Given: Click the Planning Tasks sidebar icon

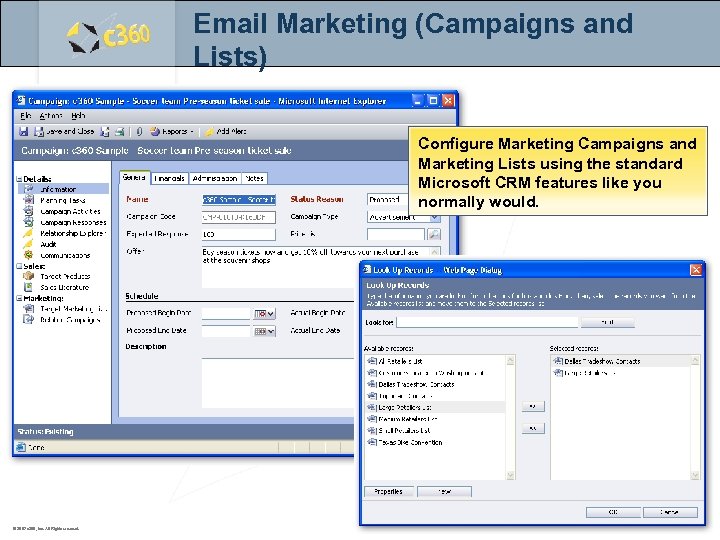Looking at the screenshot, I should pos(28,200).
